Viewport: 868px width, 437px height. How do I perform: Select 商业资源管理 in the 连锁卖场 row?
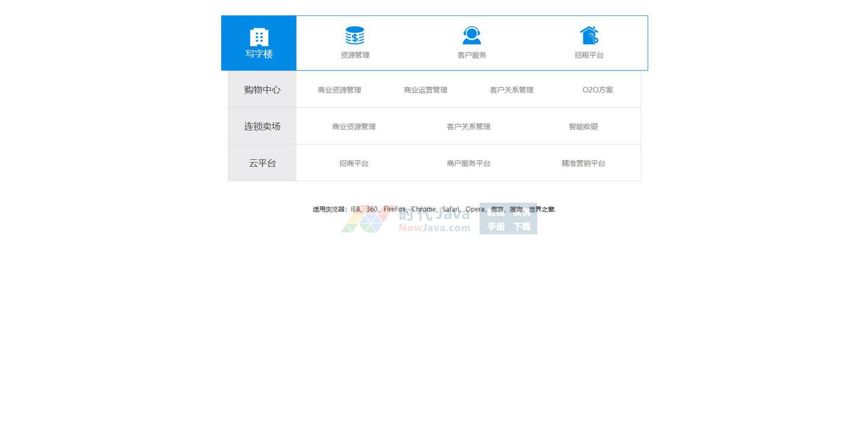click(353, 127)
